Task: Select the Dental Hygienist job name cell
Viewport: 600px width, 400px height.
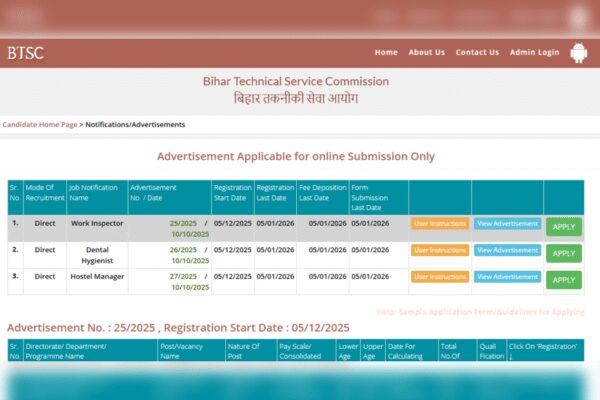Action: click(97, 255)
